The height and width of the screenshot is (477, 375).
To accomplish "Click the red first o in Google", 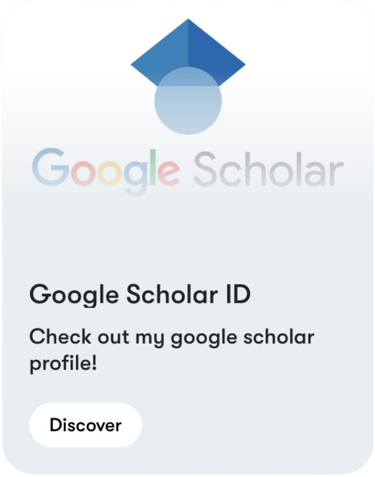I will point(83,173).
